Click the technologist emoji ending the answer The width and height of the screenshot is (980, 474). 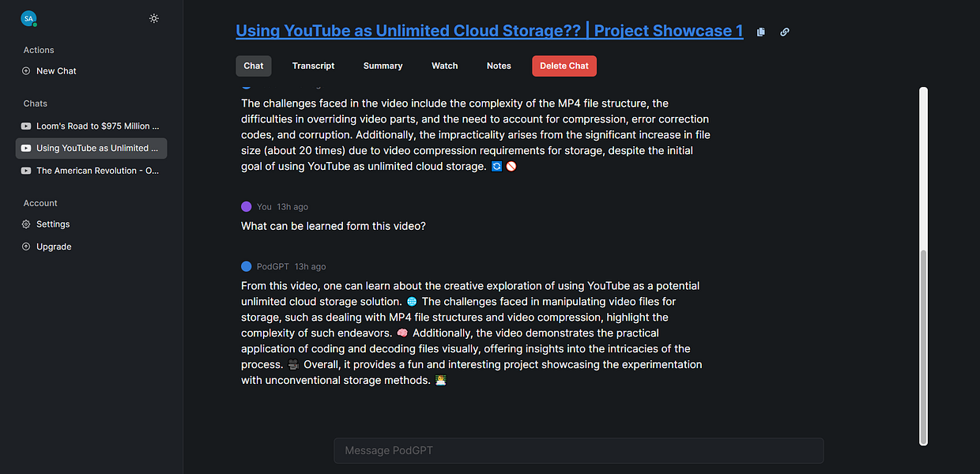click(x=441, y=381)
